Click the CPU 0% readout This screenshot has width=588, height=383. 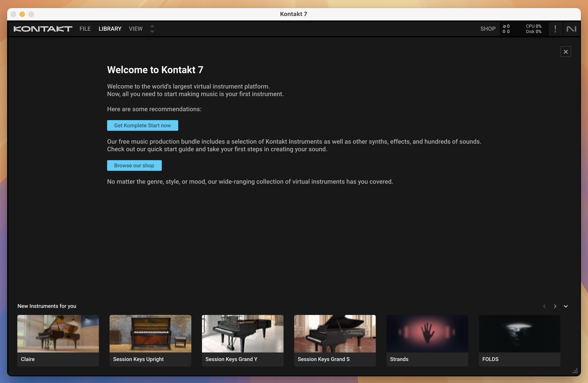click(533, 26)
